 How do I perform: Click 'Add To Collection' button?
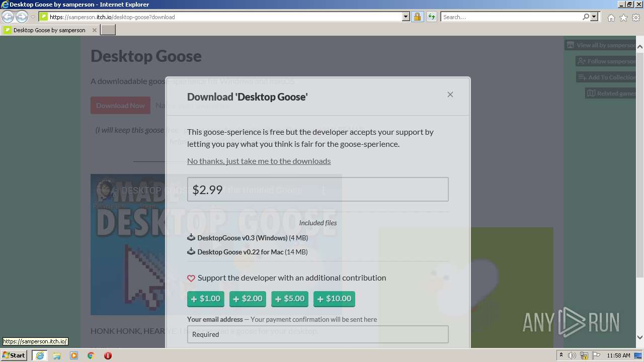pos(607,77)
